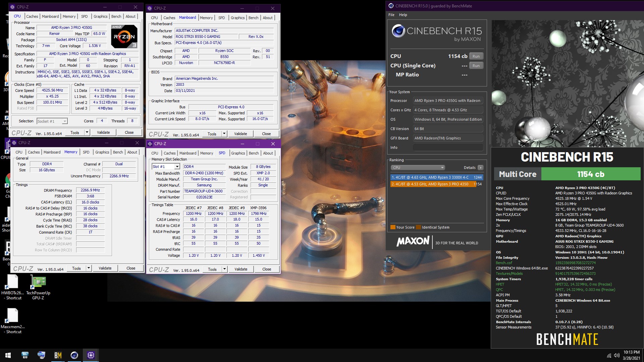The image size is (644, 362).
Task: Click the Cinebench taskbar icon
Action: click(74, 355)
